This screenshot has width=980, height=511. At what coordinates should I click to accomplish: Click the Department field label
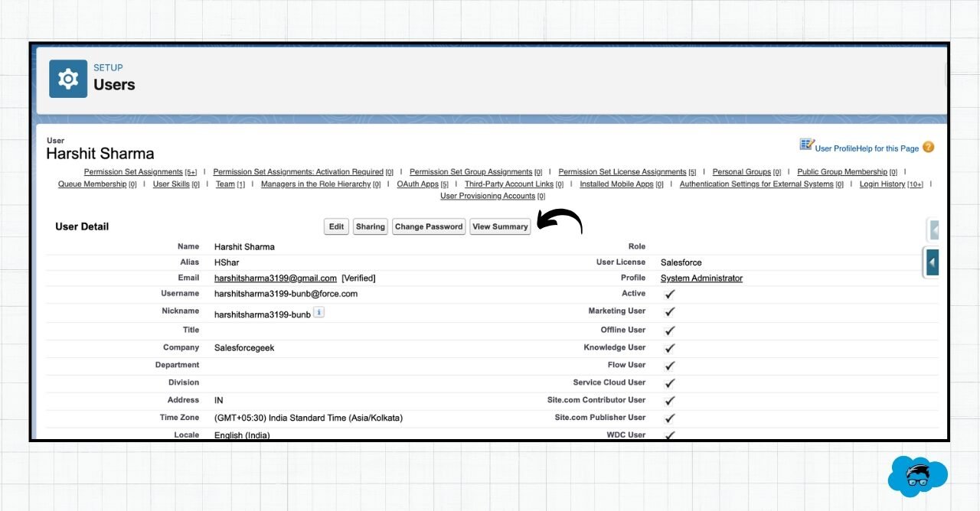pos(177,366)
